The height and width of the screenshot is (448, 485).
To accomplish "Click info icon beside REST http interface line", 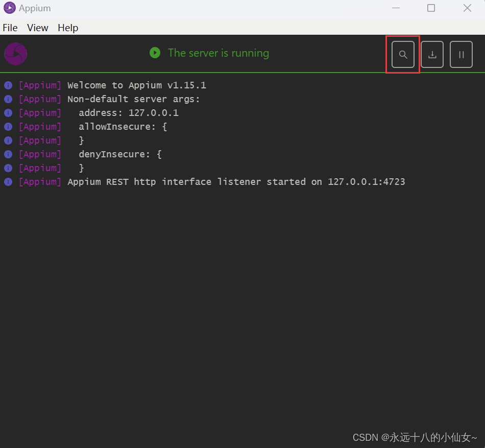I will coord(8,182).
